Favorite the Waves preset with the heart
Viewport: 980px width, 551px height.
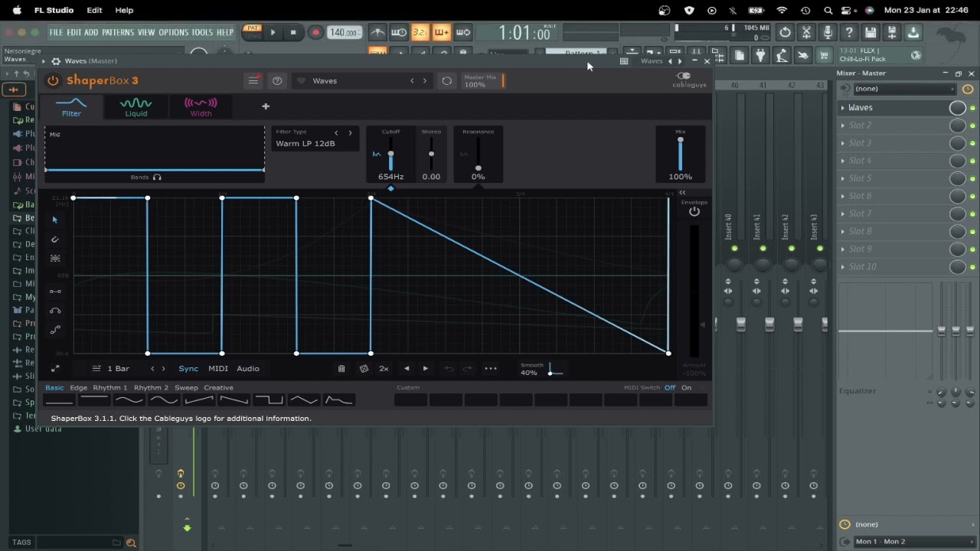coord(301,80)
